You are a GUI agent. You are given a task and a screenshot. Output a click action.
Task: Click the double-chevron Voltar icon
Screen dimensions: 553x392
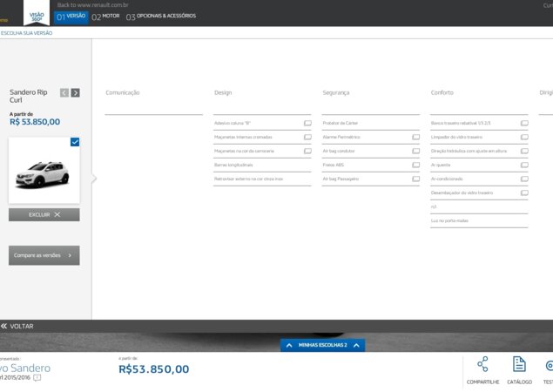click(3, 326)
